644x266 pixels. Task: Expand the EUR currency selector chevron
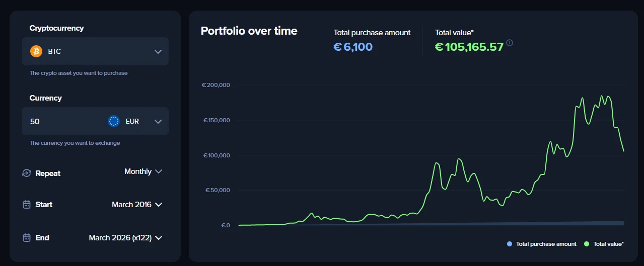tap(158, 121)
